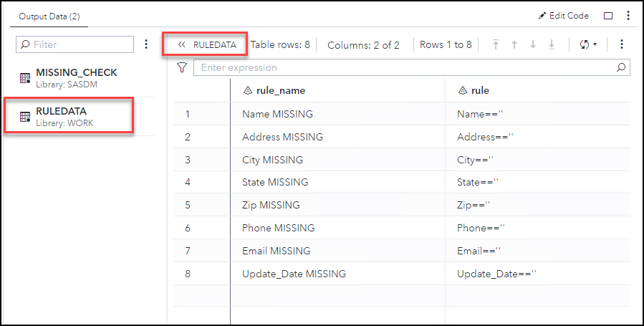Jump to the first rows of the table

496,44
